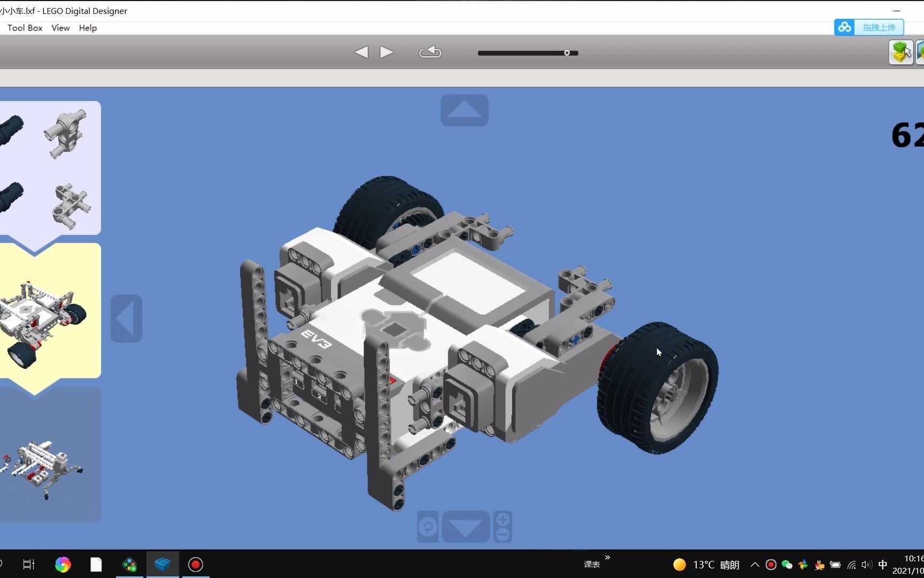This screenshot has height=578, width=924.
Task: Click the top gray cross-axle connector brick
Action: (66, 134)
